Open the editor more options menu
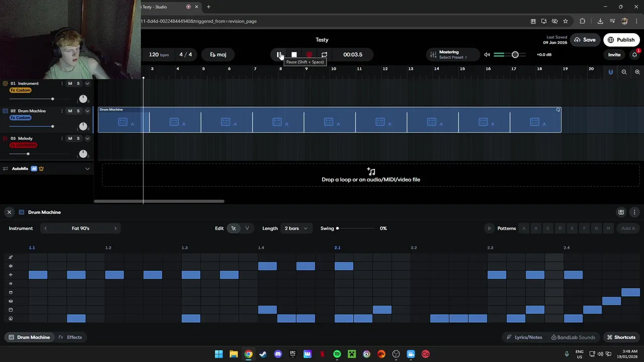644x362 pixels. 634,212
